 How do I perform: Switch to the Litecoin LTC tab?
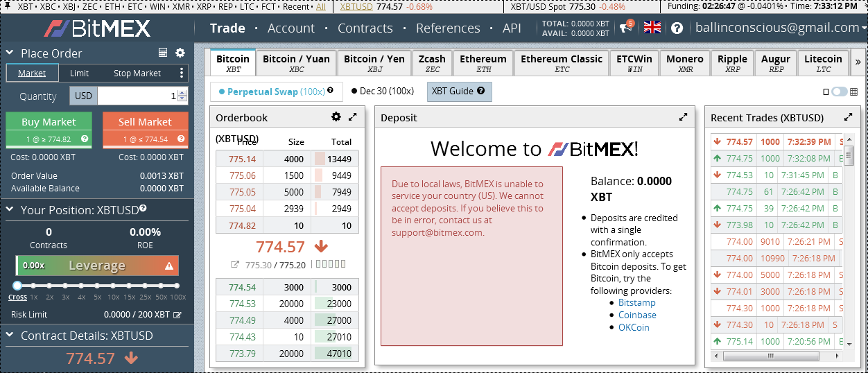pyautogui.click(x=823, y=63)
